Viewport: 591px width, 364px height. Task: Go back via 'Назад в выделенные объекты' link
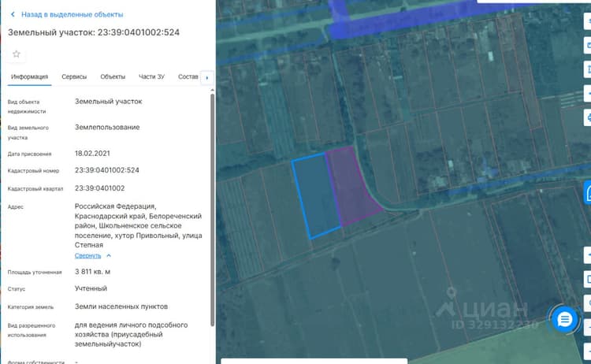coord(72,14)
